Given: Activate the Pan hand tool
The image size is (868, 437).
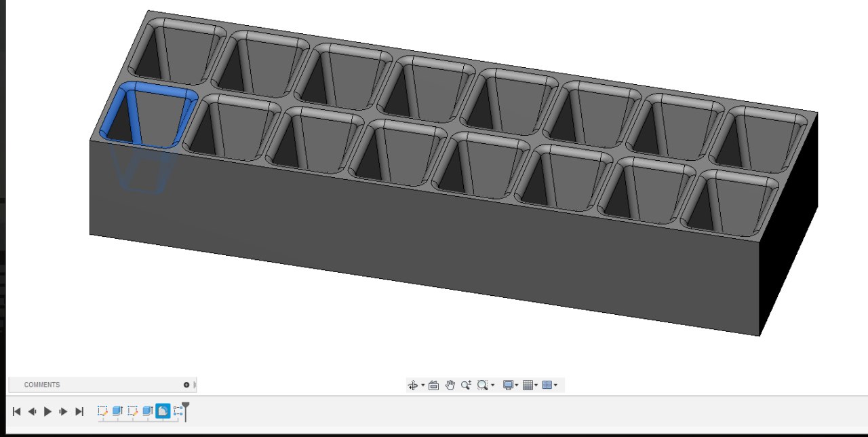Looking at the screenshot, I should click(x=450, y=385).
